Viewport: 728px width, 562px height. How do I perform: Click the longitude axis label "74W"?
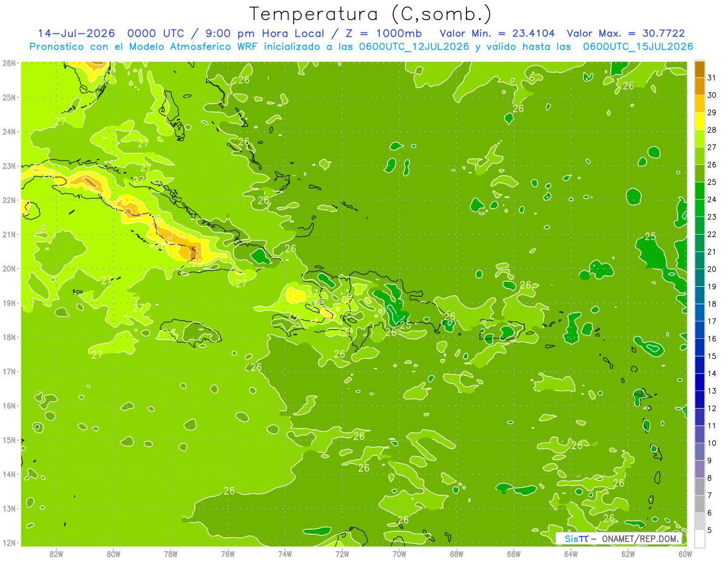(285, 554)
